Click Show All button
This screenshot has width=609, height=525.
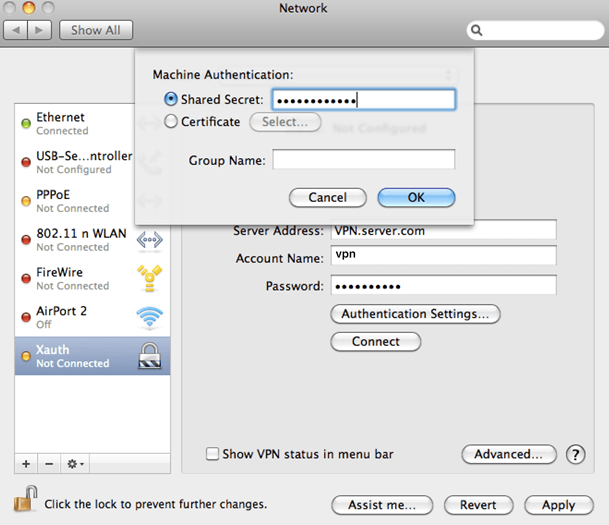tap(96, 30)
